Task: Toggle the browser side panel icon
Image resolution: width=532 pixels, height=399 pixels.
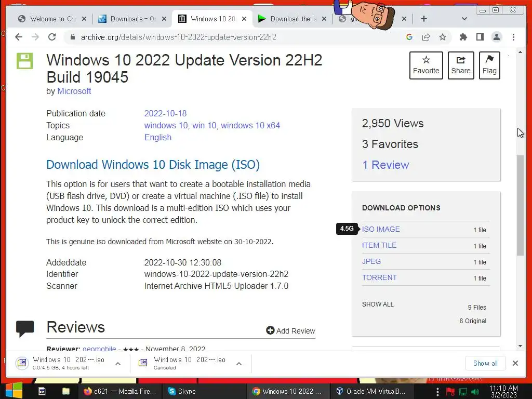Action: 480,37
